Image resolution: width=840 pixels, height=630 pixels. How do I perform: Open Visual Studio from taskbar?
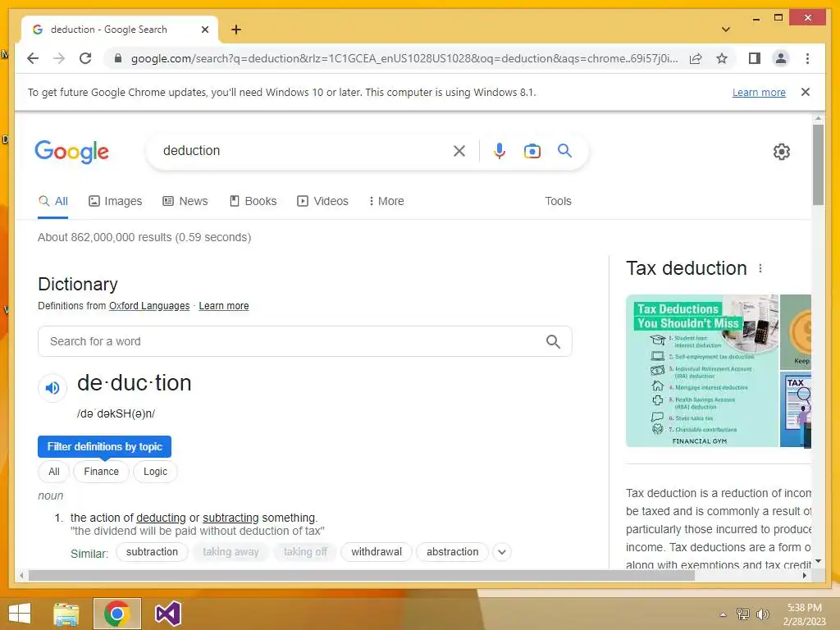pos(167,614)
